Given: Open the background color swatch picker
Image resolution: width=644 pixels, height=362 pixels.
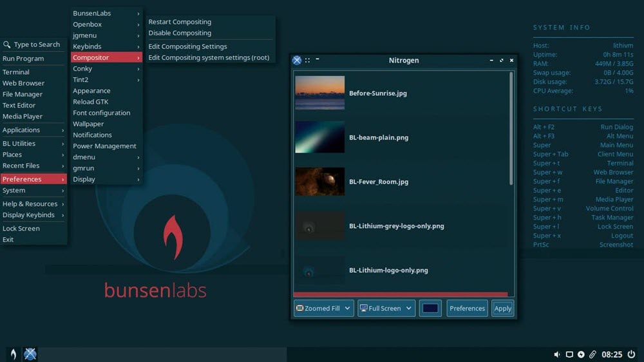Looking at the screenshot, I should pyautogui.click(x=430, y=309).
